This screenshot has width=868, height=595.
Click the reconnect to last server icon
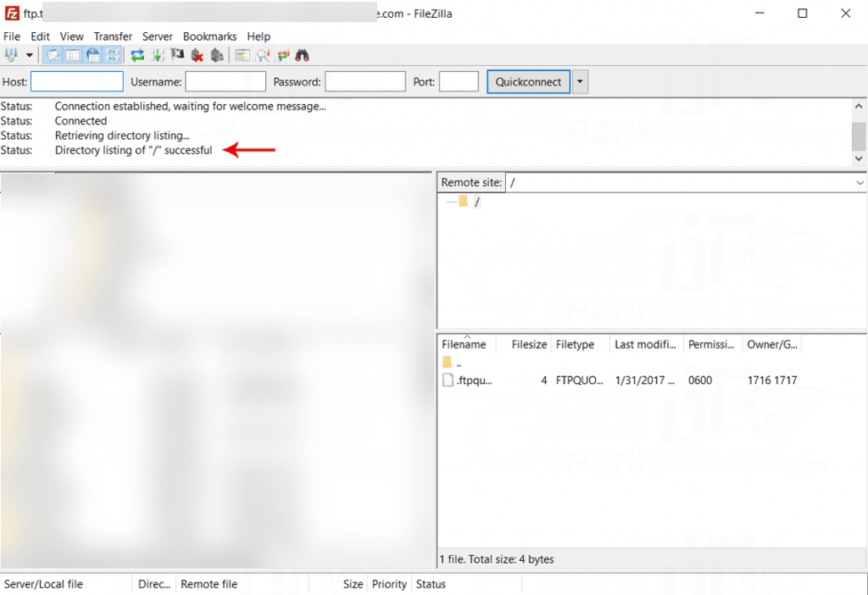coord(217,55)
